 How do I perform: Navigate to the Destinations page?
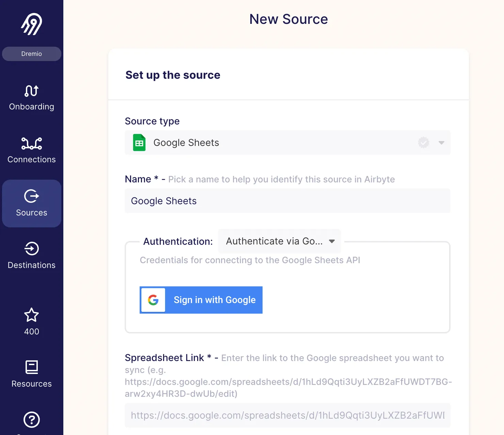pos(32,256)
